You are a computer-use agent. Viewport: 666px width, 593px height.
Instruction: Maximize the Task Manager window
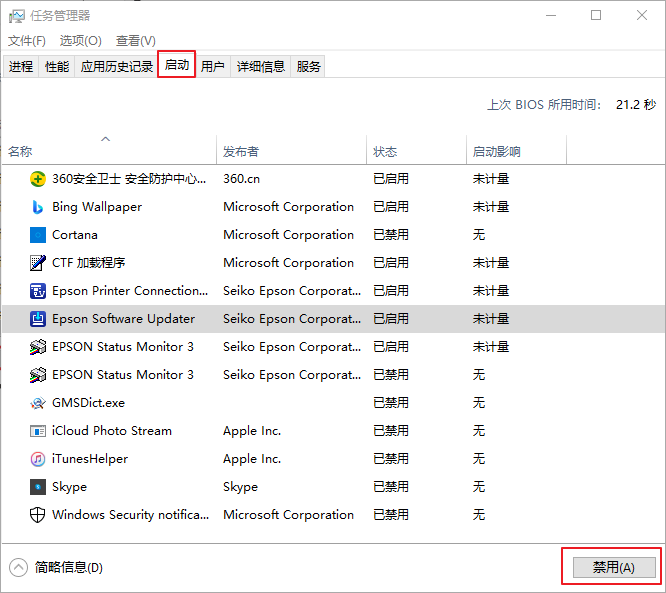(596, 15)
